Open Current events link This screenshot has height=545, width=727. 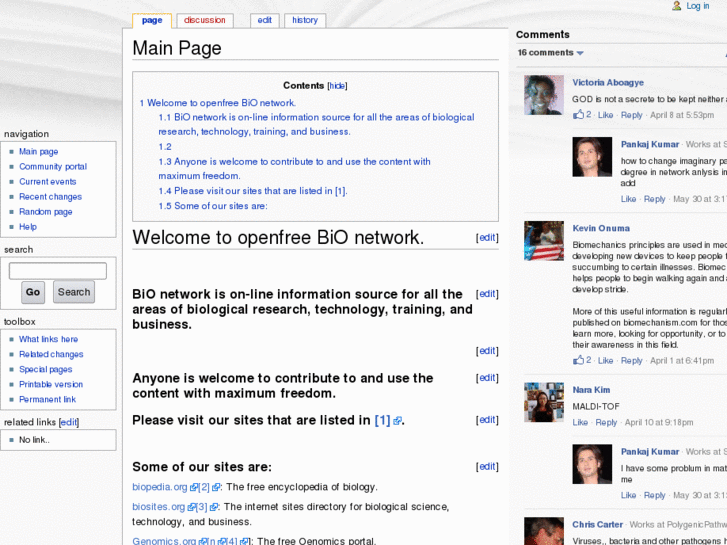tap(47, 182)
